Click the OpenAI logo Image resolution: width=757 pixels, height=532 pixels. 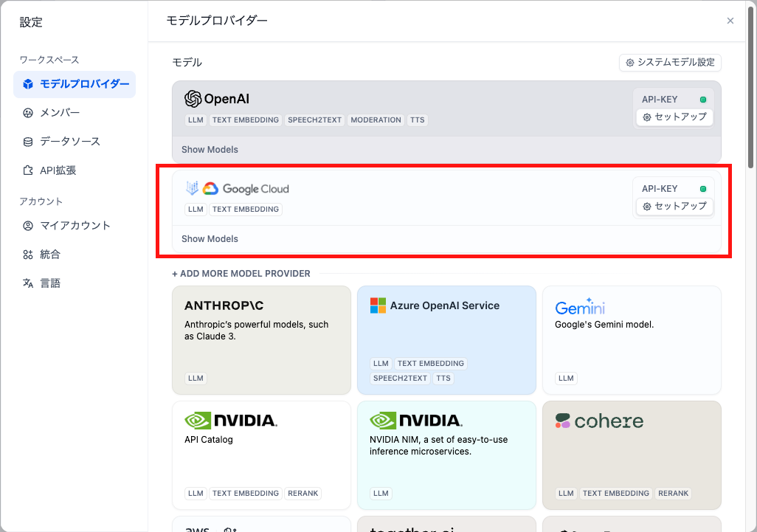click(x=217, y=99)
